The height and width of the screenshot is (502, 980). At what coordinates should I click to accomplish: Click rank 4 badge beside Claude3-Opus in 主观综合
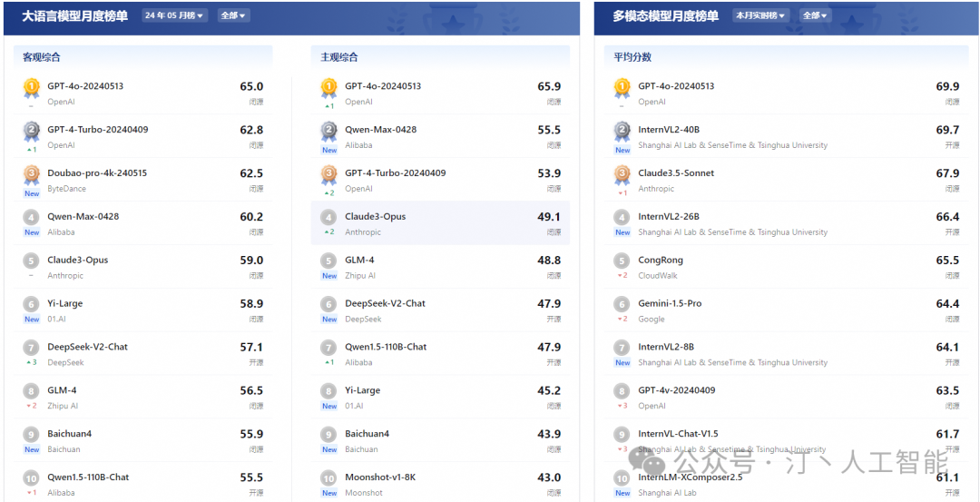point(328,218)
